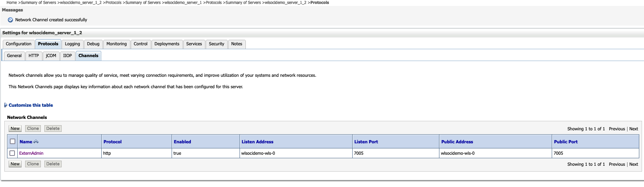Click the top Next pagination link

pyautogui.click(x=633, y=129)
